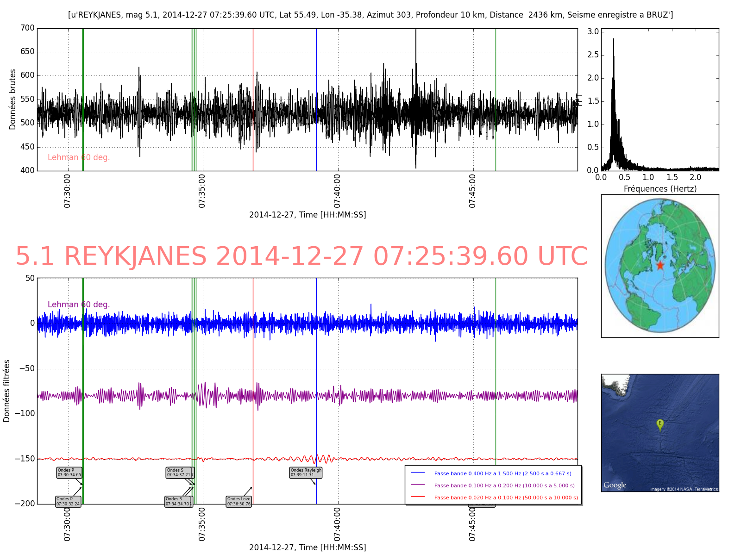Click the purple line sample in legend
This screenshot has height=560, width=741.
(418, 485)
